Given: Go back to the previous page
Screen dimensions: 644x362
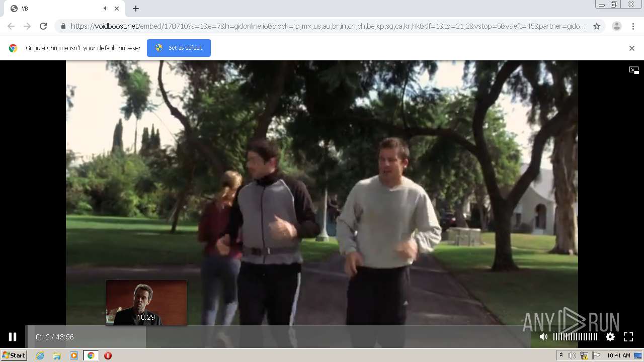Looking at the screenshot, I should pyautogui.click(x=11, y=26).
